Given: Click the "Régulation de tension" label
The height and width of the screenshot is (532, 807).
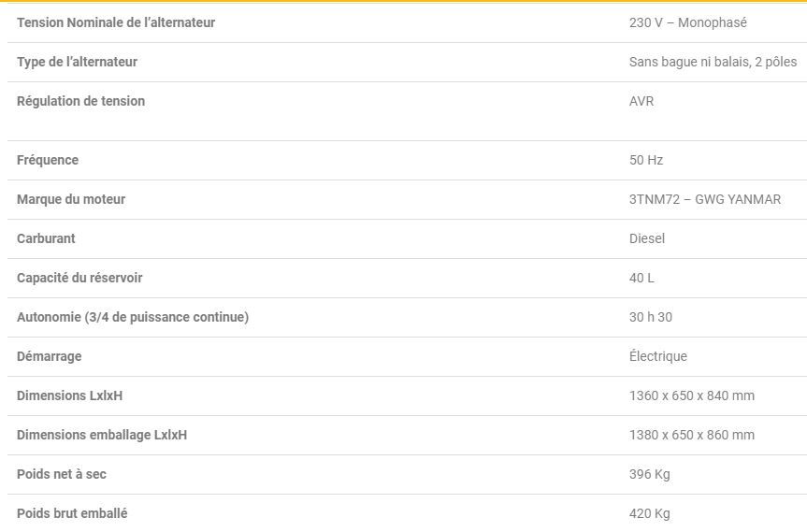Looking at the screenshot, I should pos(80,101).
